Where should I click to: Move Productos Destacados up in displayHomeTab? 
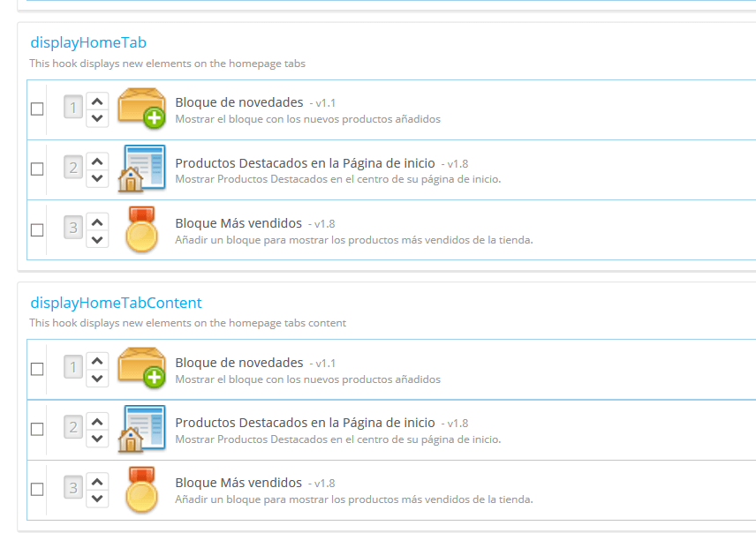[x=97, y=161]
